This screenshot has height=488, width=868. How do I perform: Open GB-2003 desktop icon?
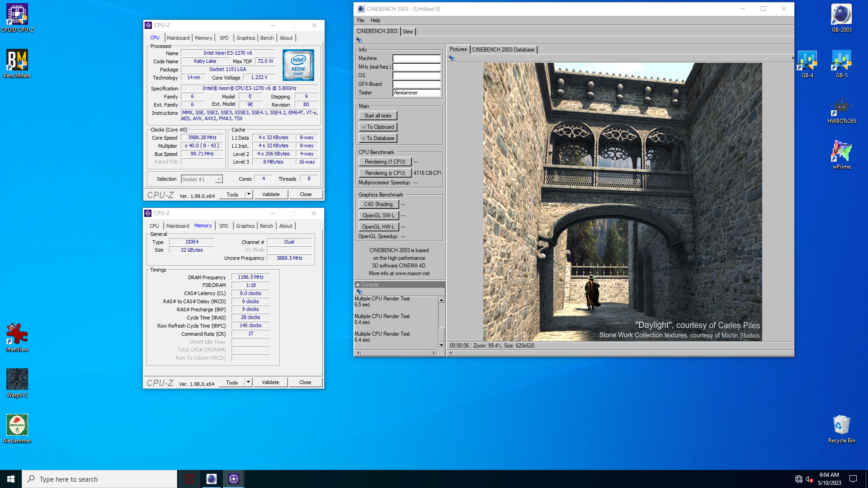pos(841,19)
